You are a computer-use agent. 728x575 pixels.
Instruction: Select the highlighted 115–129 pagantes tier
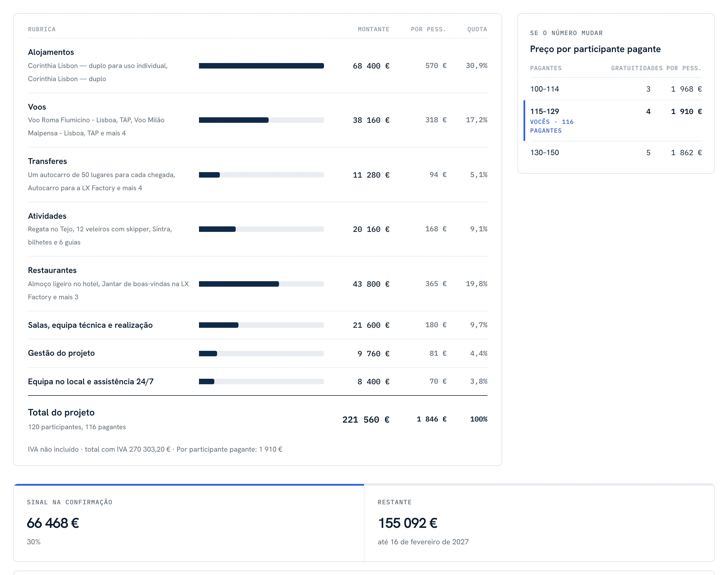[616, 121]
